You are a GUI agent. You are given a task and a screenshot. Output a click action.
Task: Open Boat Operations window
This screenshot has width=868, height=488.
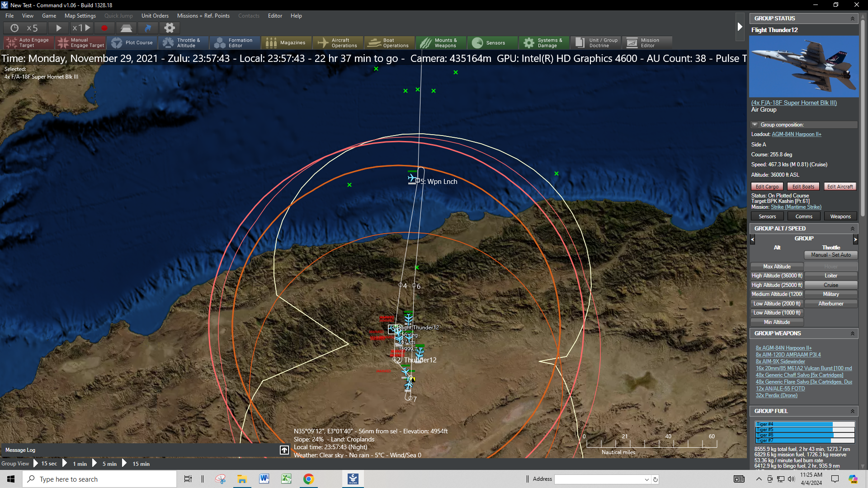390,42
